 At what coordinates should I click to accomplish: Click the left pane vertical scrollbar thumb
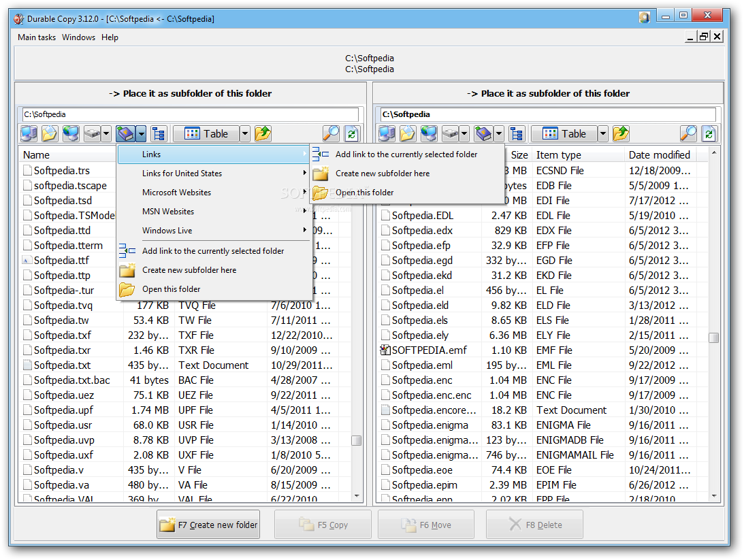point(356,440)
